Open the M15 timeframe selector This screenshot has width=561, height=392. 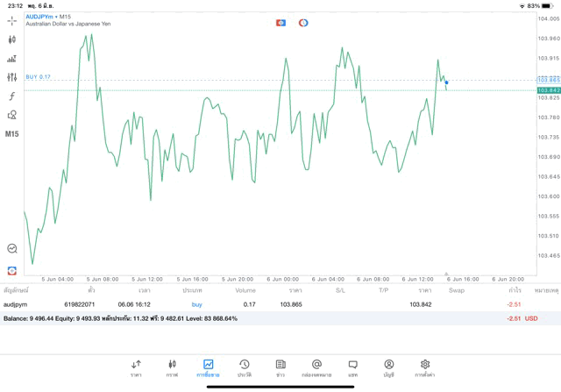12,134
